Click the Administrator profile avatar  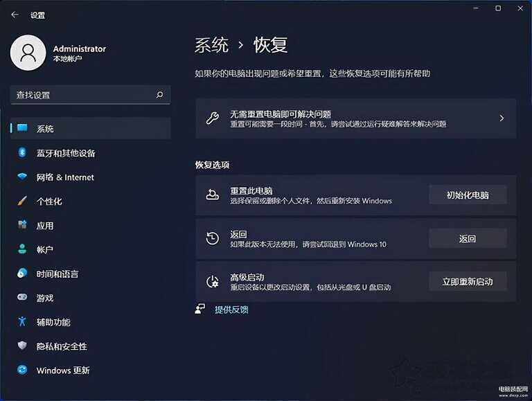click(28, 53)
